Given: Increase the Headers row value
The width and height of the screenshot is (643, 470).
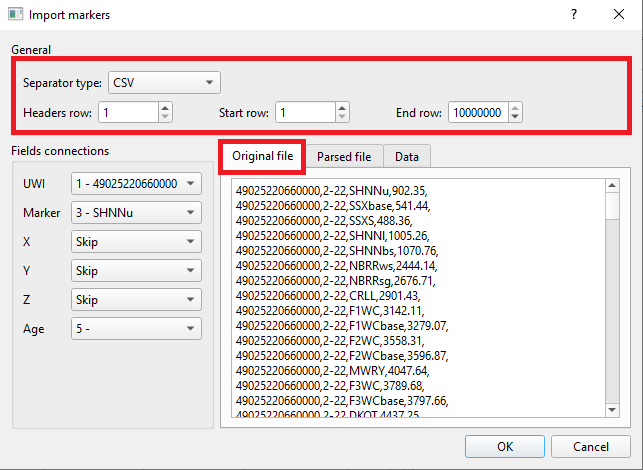Looking at the screenshot, I should (x=165, y=107).
